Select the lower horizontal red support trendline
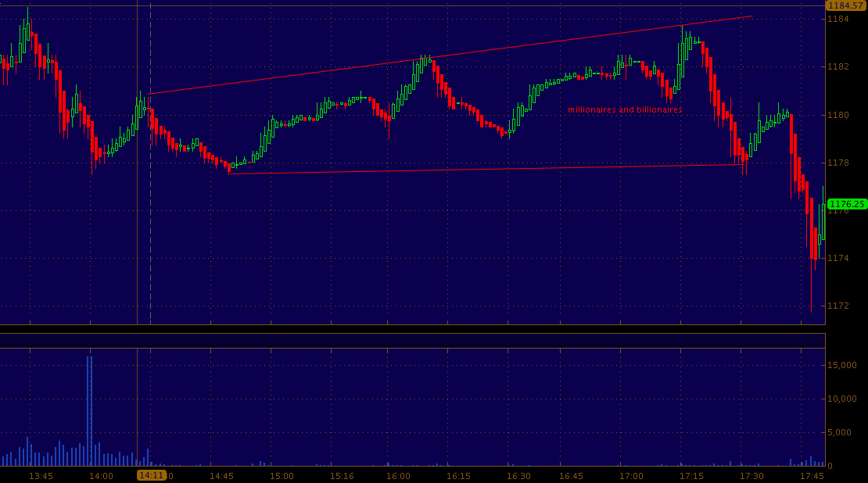Screen dimensions: 868x483 pos(486,170)
